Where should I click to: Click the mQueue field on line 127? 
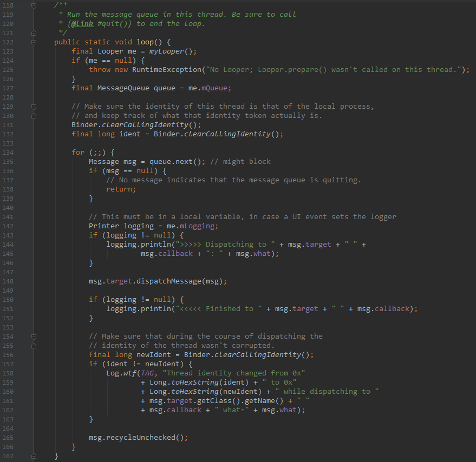click(214, 88)
